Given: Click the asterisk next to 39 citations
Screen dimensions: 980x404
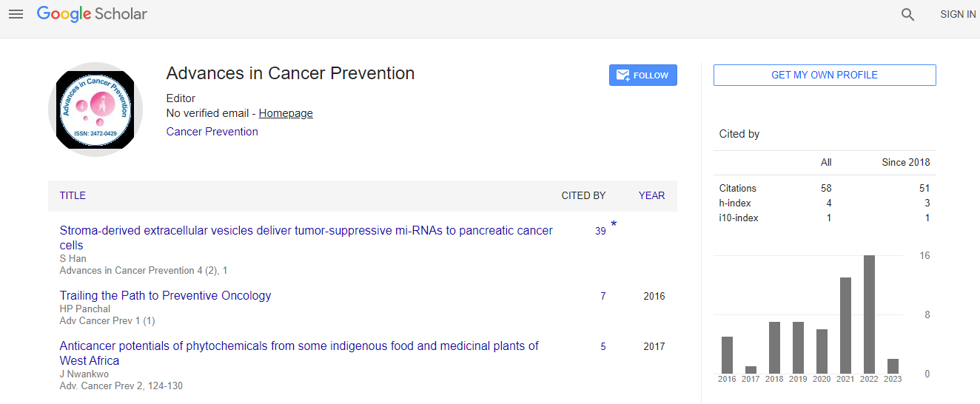Looking at the screenshot, I should pyautogui.click(x=614, y=225).
